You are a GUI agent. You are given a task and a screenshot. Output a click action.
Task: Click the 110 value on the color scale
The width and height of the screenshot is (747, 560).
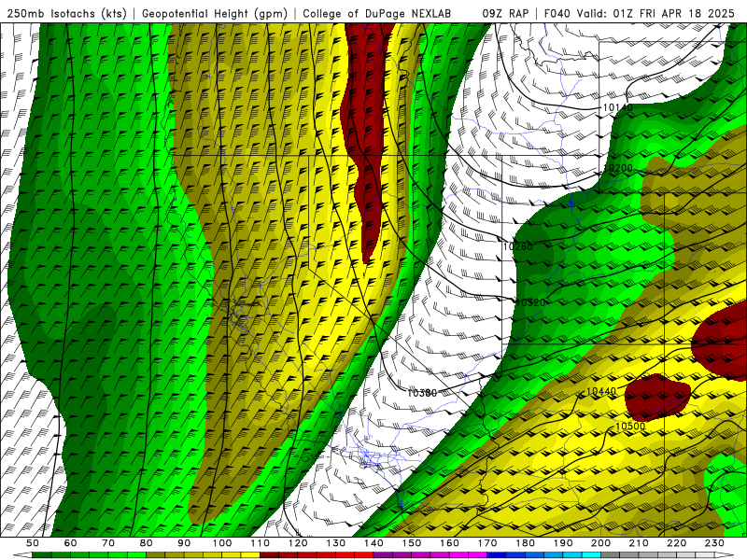click(261, 543)
